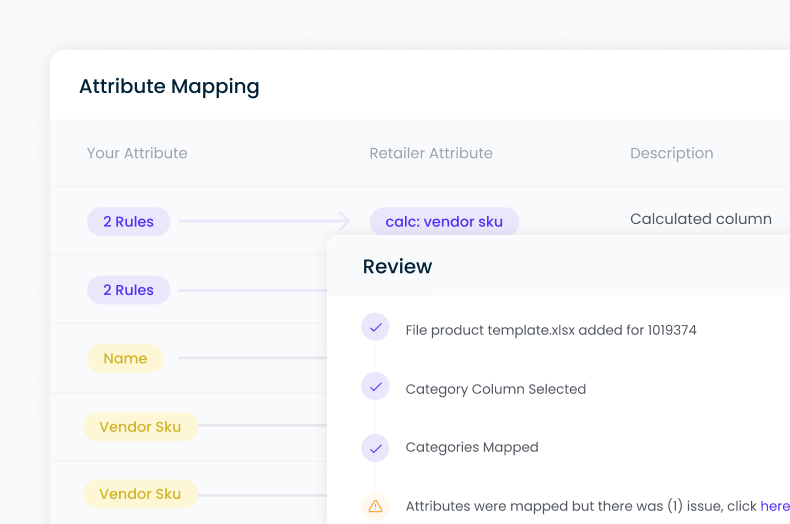Click the checkmark icon beside Category Column Selected
Image resolution: width=790 pixels, height=524 pixels.
point(375,387)
